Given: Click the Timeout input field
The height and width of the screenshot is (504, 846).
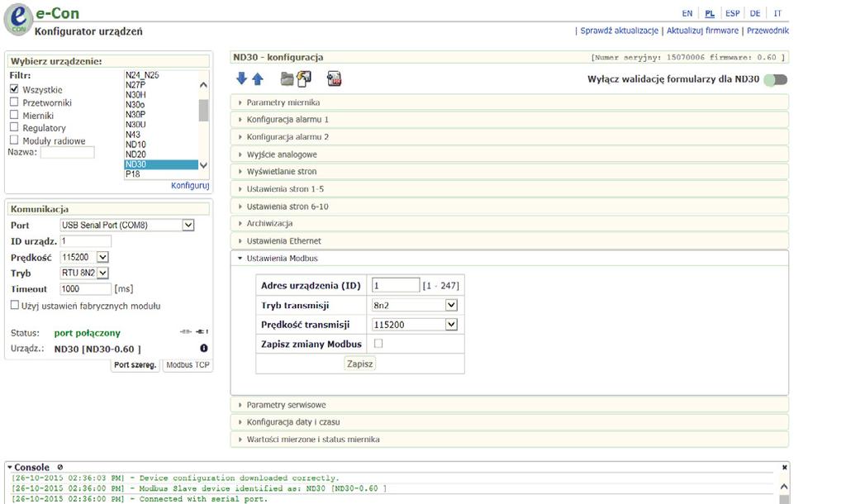Looking at the screenshot, I should click(85, 288).
